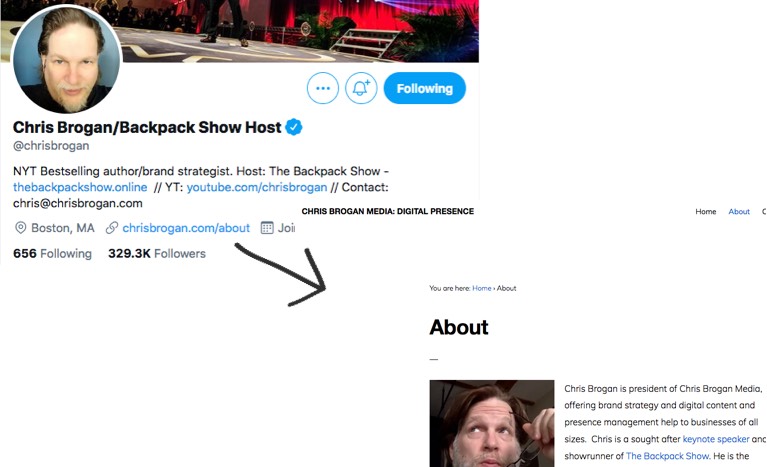The image size is (767, 467).
Task: Click the three-dots more options button
Action: tap(323, 88)
